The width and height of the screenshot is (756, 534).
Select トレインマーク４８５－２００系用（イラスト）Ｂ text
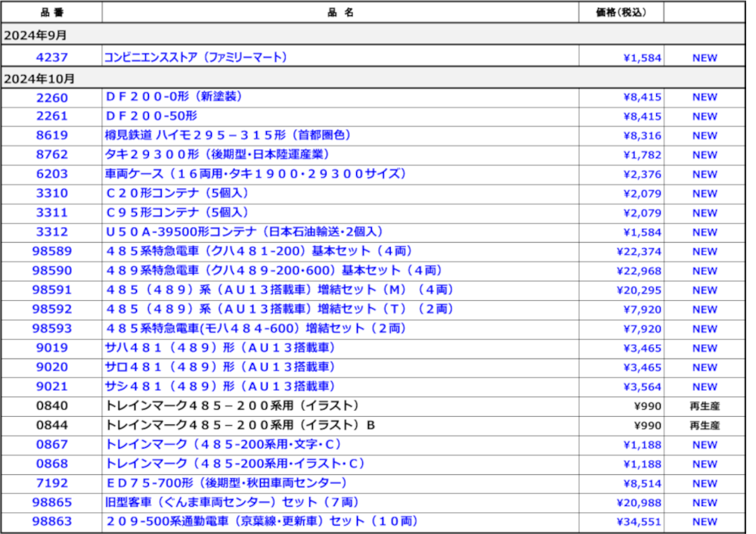coord(240,425)
